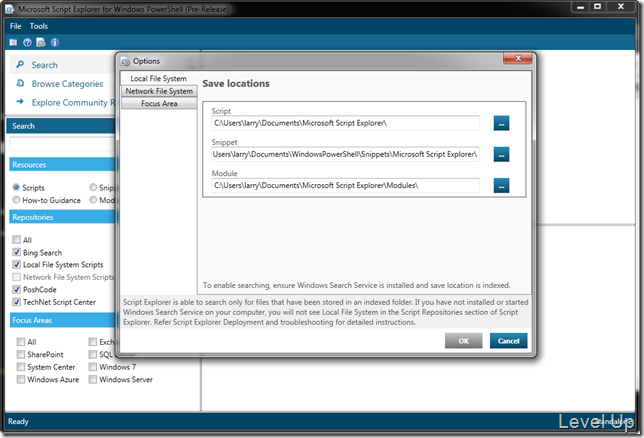This screenshot has height=438, width=644.
Task: Click the Focus Areas section header
Action: [x=62, y=320]
